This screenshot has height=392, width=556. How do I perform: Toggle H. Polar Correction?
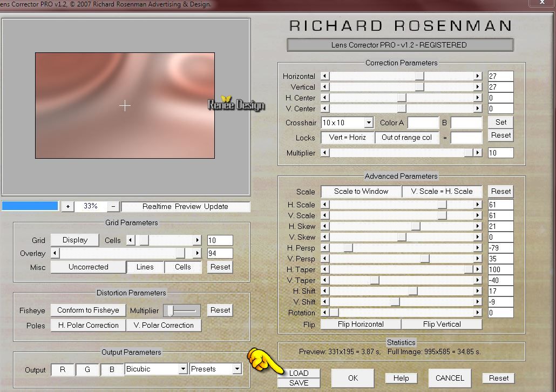(x=89, y=325)
